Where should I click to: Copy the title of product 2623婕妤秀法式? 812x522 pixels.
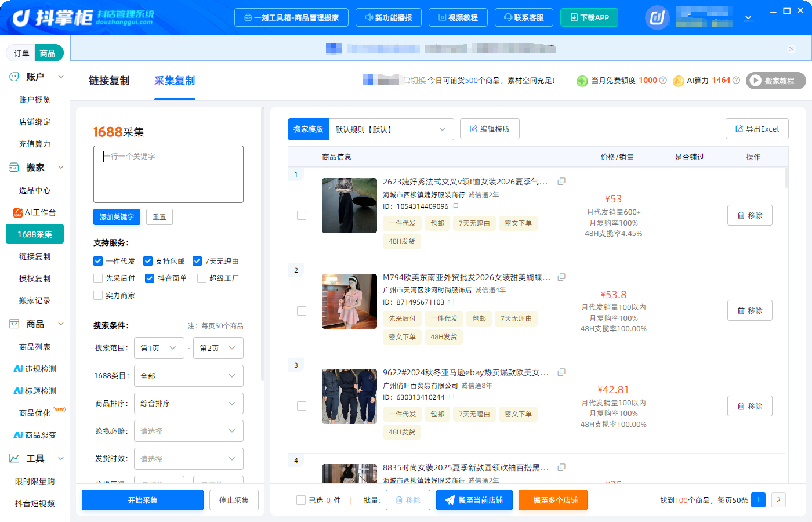pos(561,182)
